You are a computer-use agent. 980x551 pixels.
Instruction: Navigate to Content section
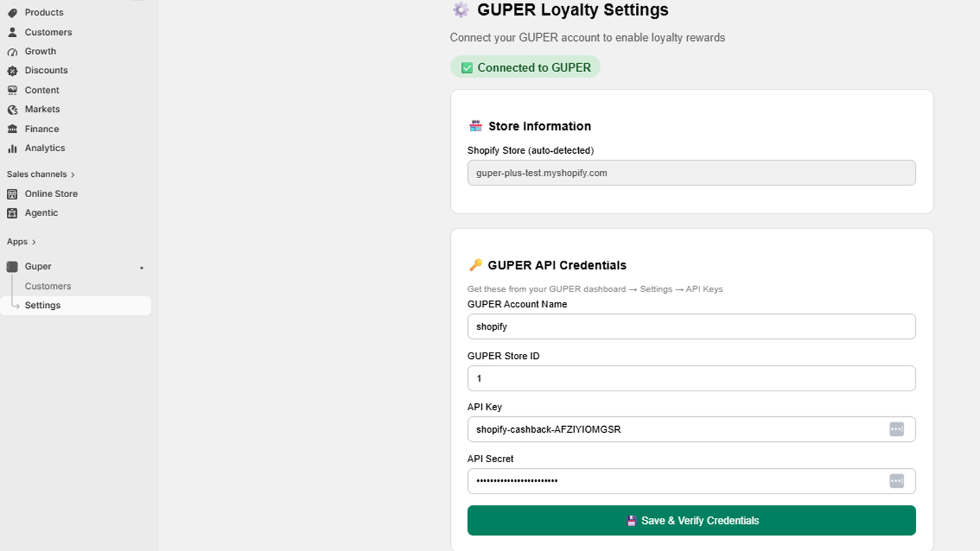pos(42,90)
